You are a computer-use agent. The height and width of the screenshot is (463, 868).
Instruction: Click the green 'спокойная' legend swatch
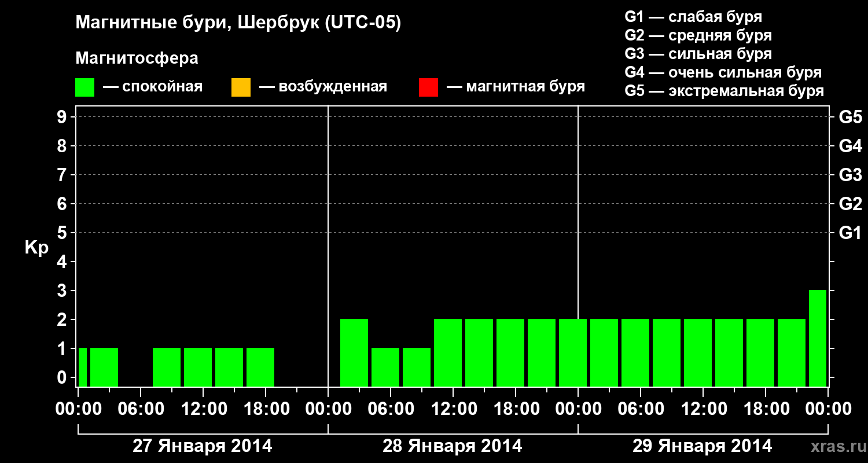coord(84,87)
